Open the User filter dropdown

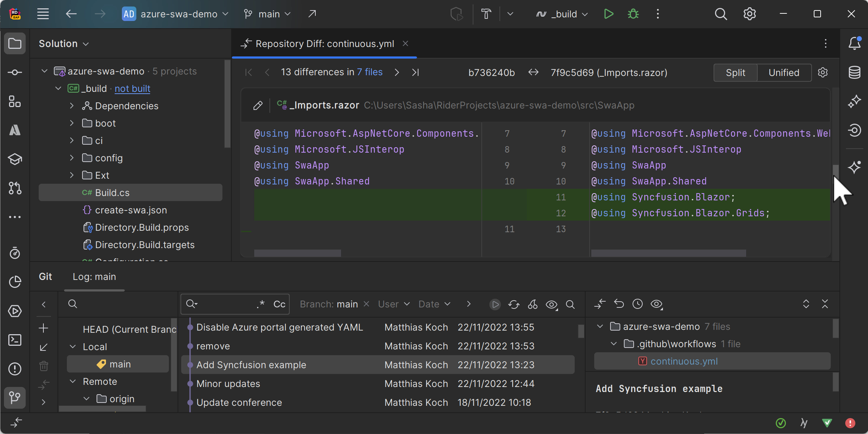click(394, 304)
